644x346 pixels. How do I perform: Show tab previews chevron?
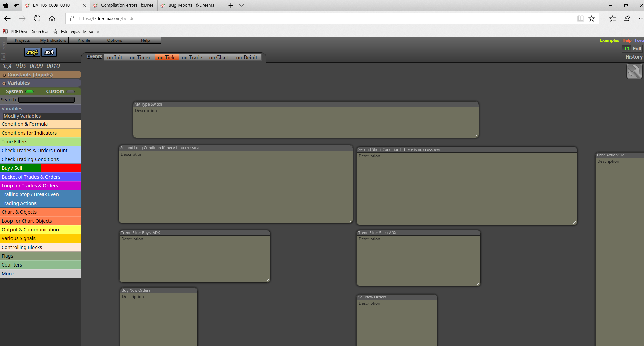pyautogui.click(x=241, y=5)
